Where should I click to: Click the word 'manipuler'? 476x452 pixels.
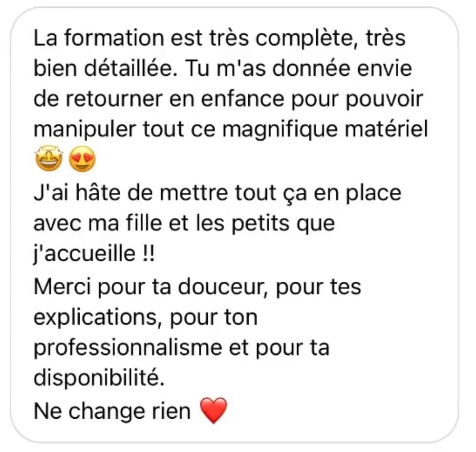(x=85, y=130)
